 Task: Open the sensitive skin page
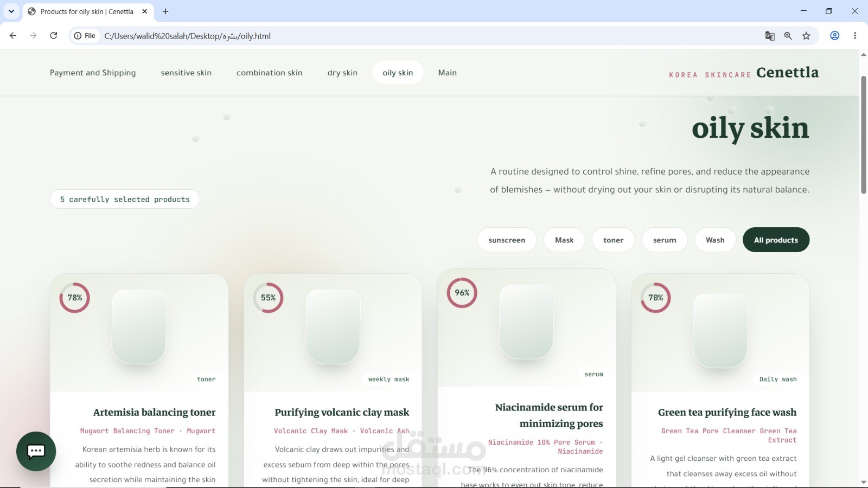click(186, 73)
